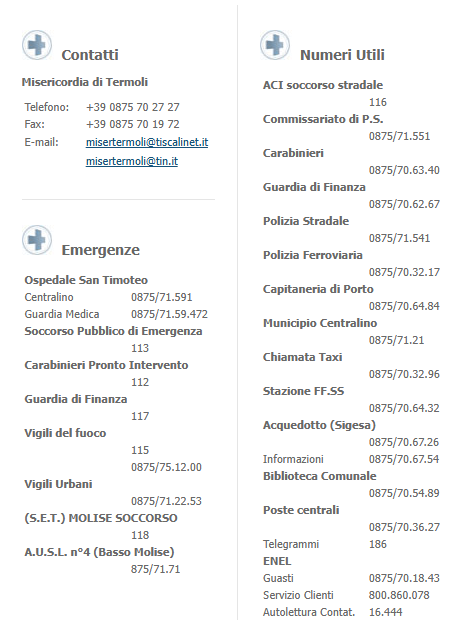Open the misertermoli@tin.it email link
The image size is (462, 620).
click(x=132, y=161)
